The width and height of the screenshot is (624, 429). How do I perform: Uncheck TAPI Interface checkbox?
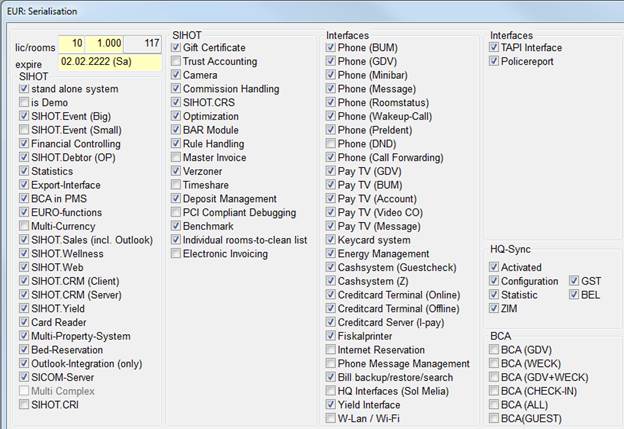point(495,48)
